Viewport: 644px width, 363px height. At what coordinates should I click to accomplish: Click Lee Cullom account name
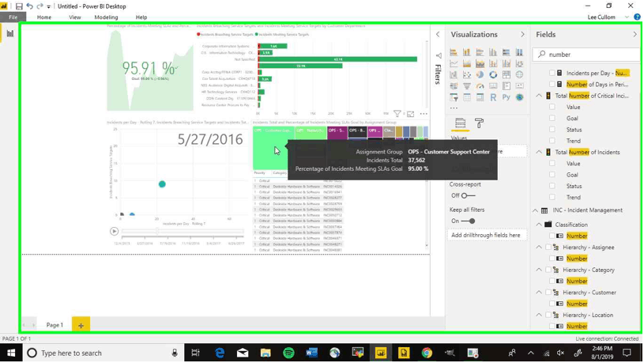pyautogui.click(x=601, y=17)
